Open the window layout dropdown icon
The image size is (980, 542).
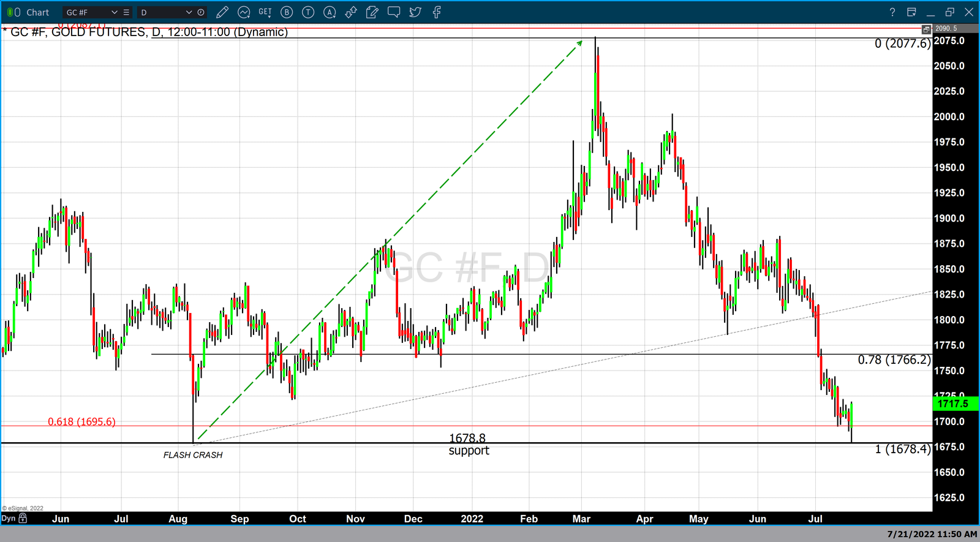[x=911, y=12]
